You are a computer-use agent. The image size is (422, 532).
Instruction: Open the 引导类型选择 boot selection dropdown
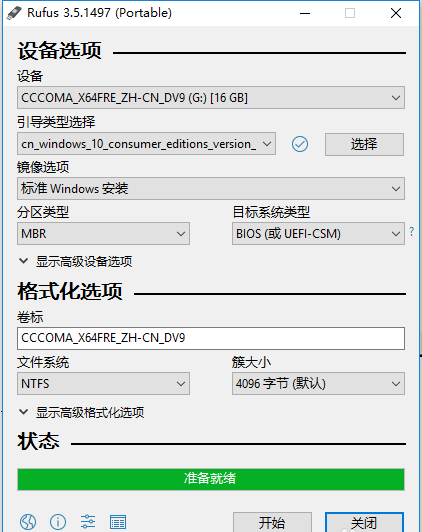pos(146,144)
